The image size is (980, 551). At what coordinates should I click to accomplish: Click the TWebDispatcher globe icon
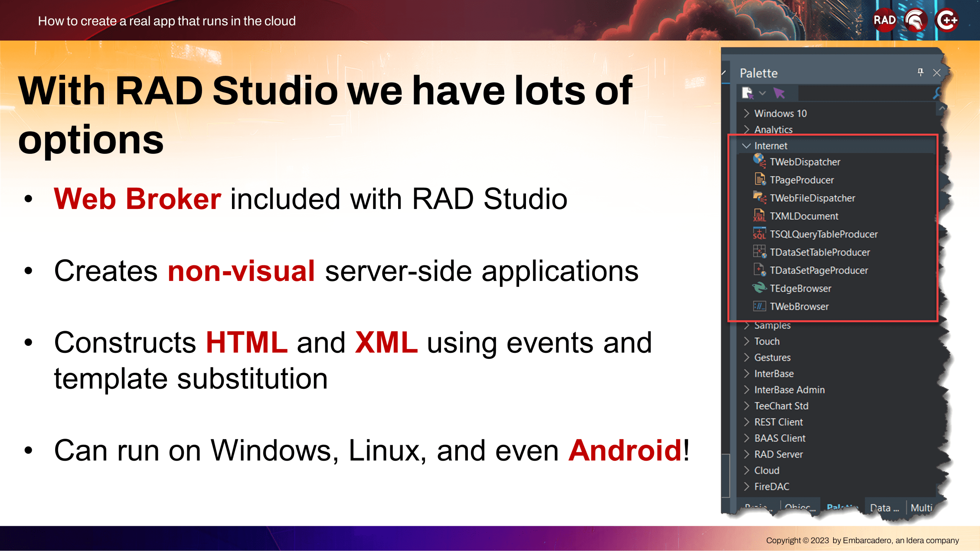tap(759, 161)
